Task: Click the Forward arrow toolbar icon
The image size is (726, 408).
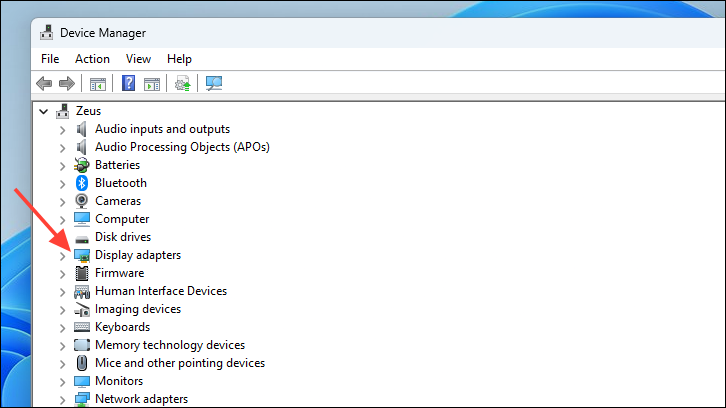Action: [67, 83]
